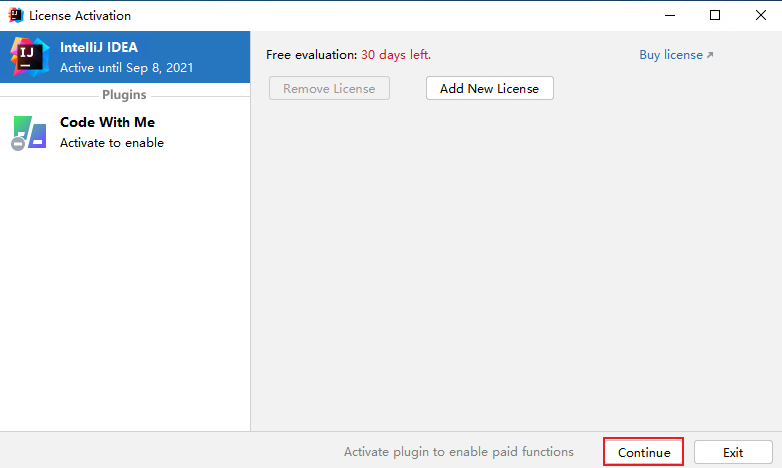Click the 'IntelliJ IDEA' list title text
Screen dimensions: 782x468
coord(99,47)
